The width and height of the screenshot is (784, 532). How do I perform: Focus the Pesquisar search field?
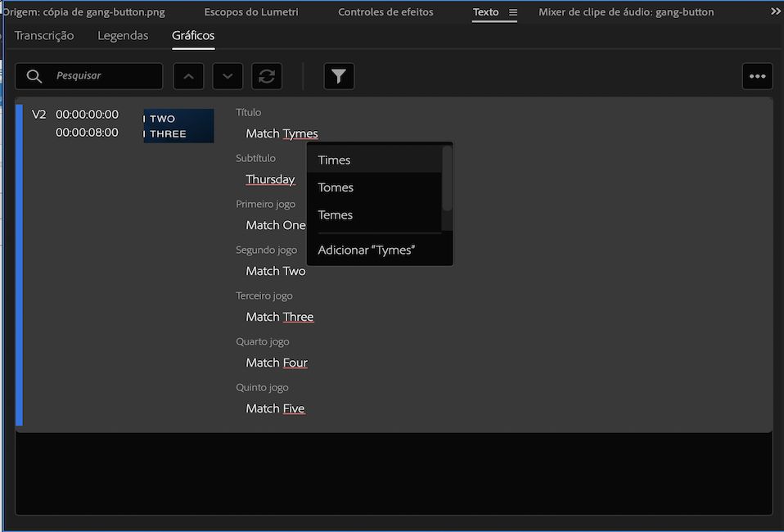point(89,76)
